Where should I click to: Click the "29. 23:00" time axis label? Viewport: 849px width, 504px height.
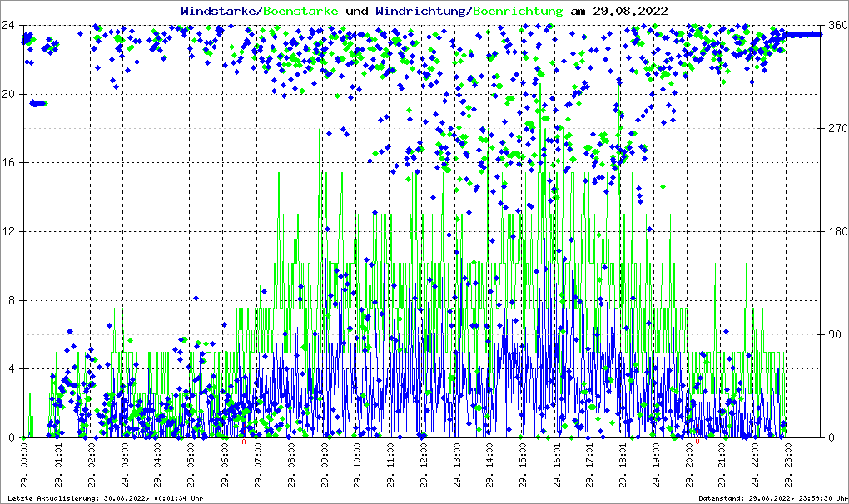[789, 466]
